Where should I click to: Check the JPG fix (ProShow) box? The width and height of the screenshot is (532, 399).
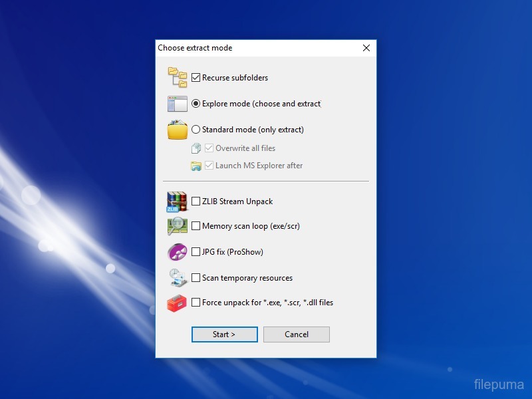(196, 252)
